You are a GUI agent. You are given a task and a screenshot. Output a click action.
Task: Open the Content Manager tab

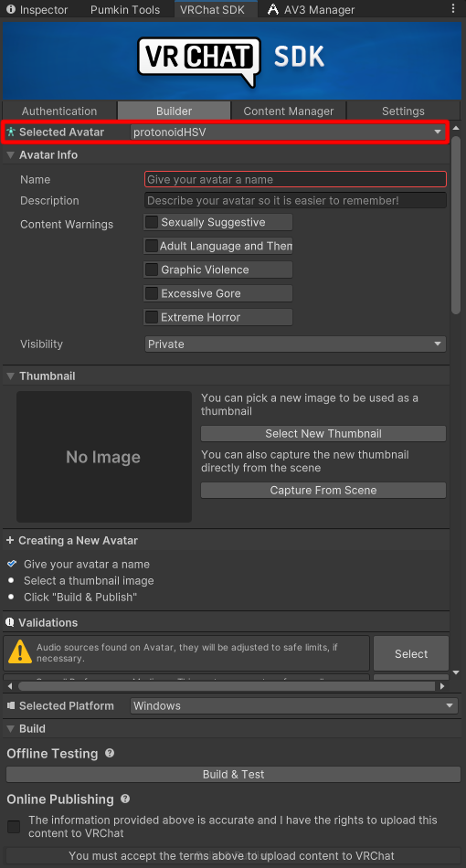pyautogui.click(x=289, y=111)
